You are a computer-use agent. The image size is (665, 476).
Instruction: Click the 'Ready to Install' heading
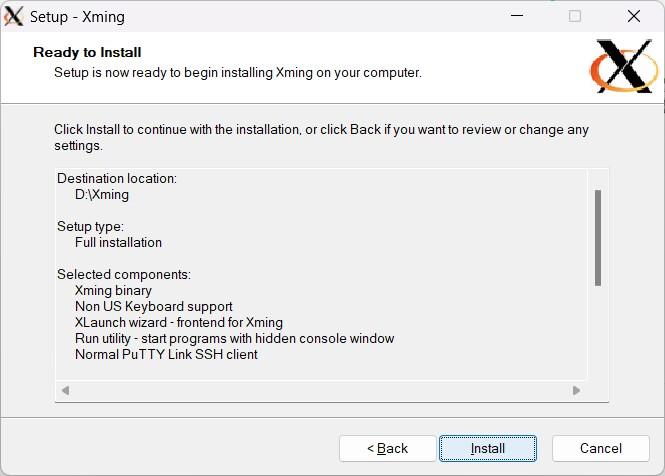(x=87, y=52)
